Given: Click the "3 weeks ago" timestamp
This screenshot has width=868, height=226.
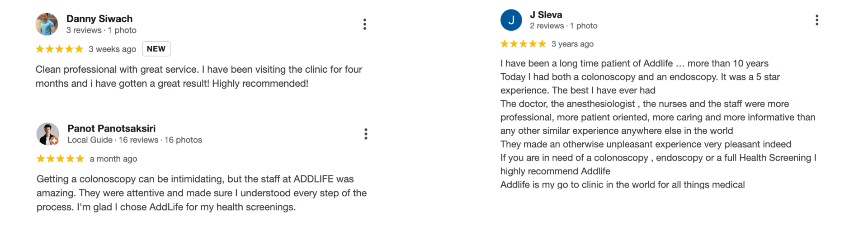Looking at the screenshot, I should [112, 49].
